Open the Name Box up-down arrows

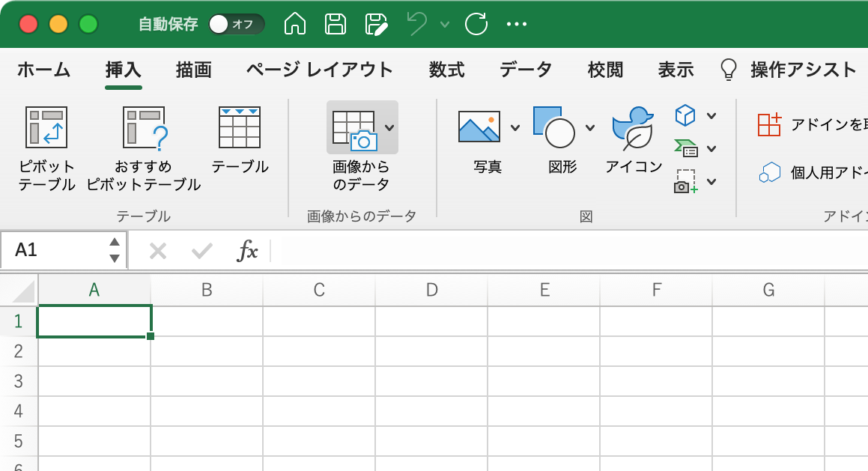[x=115, y=250]
